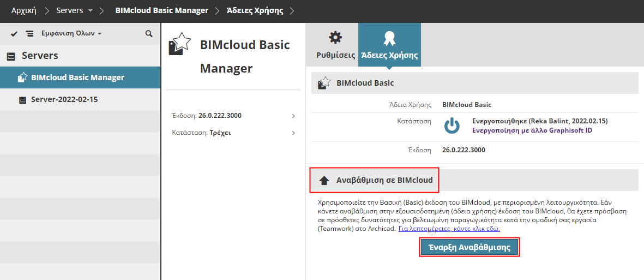644x280 pixels.
Task: Click BIMcloud Basic Manager breadcrumb
Action: pyautogui.click(x=162, y=11)
